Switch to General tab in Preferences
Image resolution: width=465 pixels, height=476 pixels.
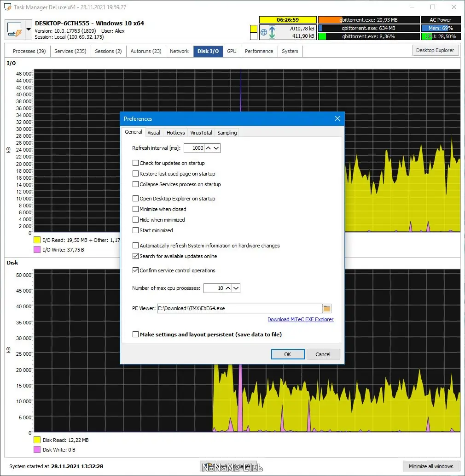[x=134, y=132]
